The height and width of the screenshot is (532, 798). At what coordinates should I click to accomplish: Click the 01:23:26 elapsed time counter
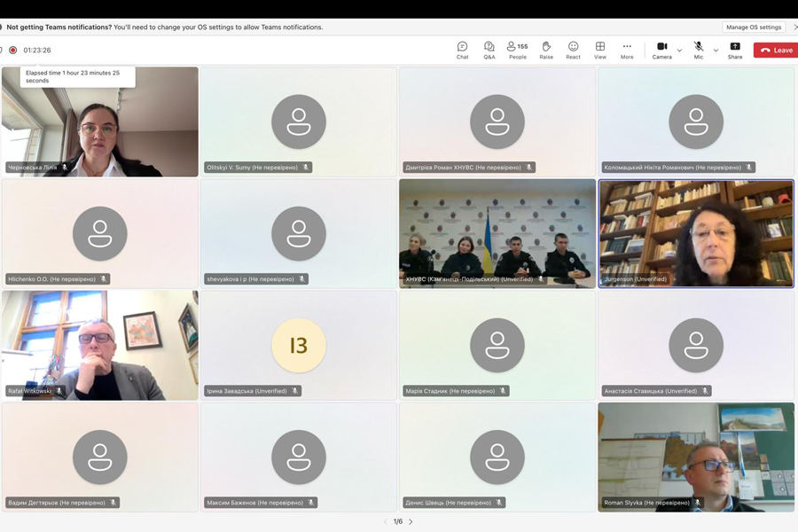click(x=37, y=50)
